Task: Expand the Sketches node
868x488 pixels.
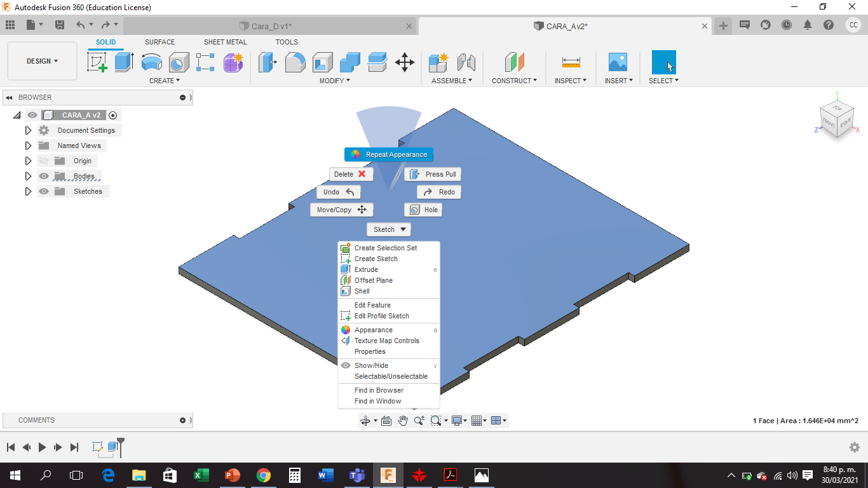Action: click(28, 191)
